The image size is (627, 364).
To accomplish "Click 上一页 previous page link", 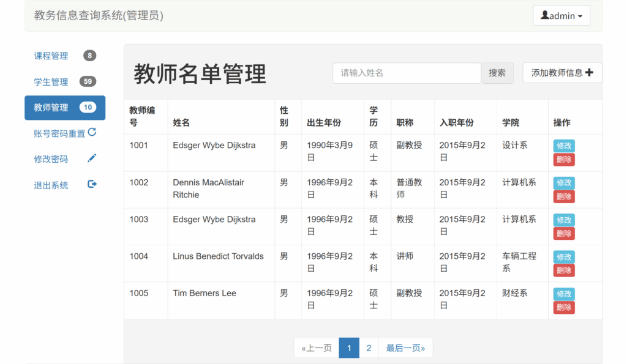I will pyautogui.click(x=317, y=348).
